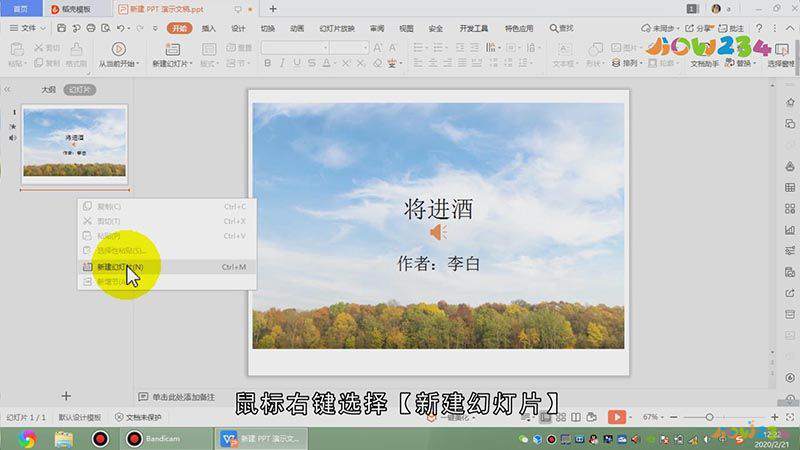Click the save icon in quick toolbar
The height and width of the screenshot is (450, 800).
pyautogui.click(x=61, y=28)
